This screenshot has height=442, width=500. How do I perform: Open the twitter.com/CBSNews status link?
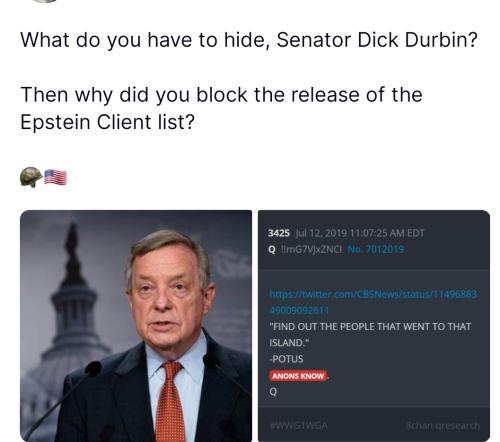tap(373, 302)
